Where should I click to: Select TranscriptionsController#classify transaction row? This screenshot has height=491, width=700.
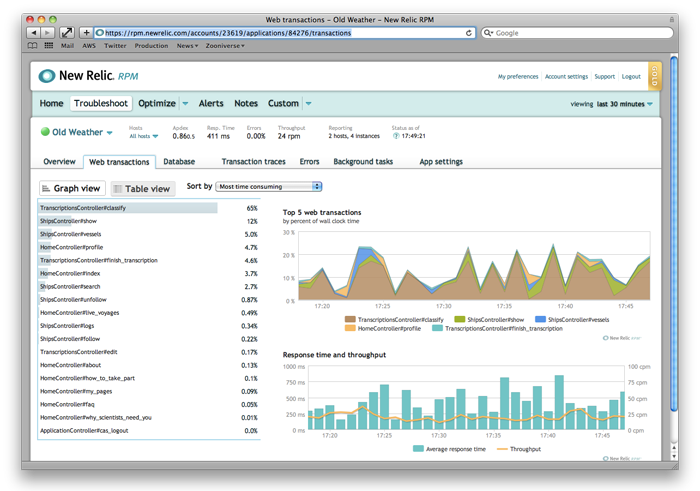coord(149,208)
